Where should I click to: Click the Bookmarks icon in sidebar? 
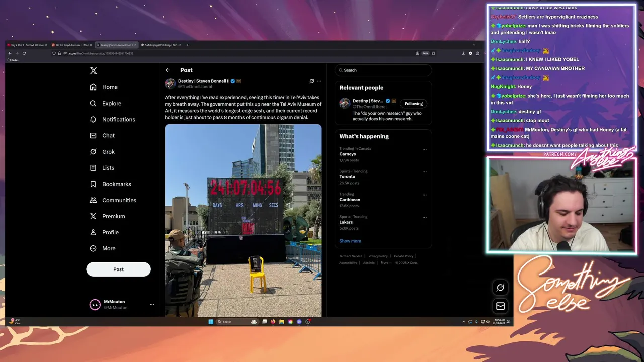pyautogui.click(x=93, y=184)
